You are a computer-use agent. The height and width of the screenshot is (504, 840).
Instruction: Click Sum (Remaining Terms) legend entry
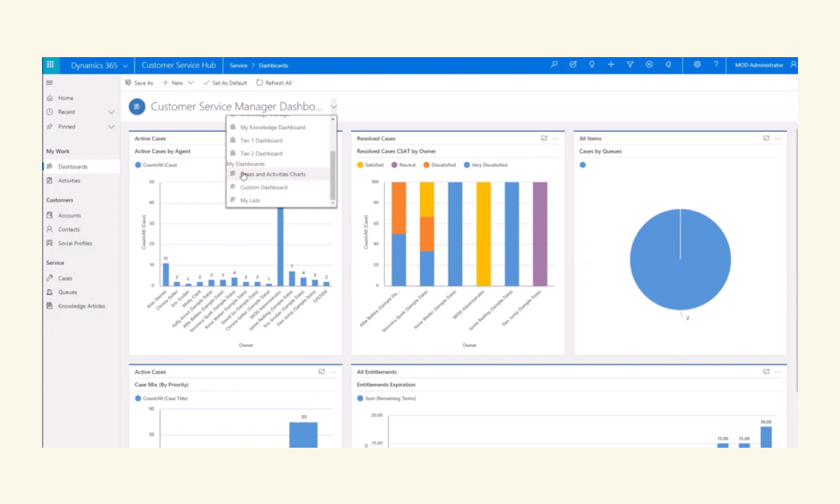click(386, 398)
